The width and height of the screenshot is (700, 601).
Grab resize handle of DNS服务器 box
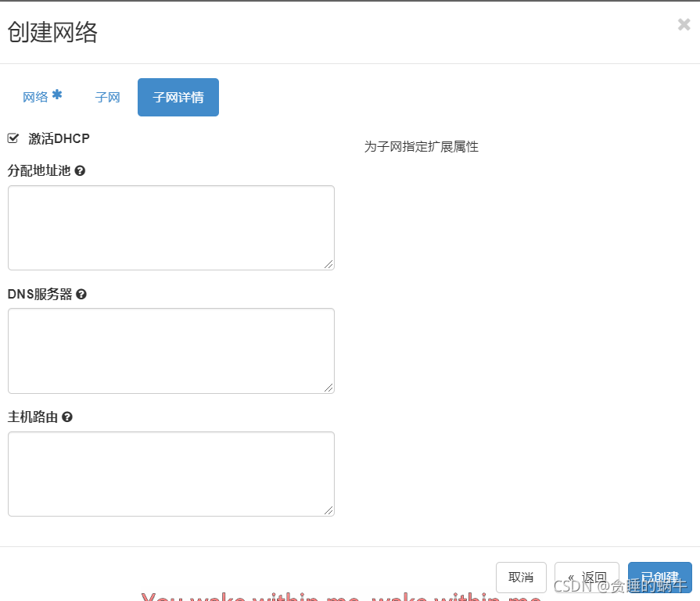328,388
